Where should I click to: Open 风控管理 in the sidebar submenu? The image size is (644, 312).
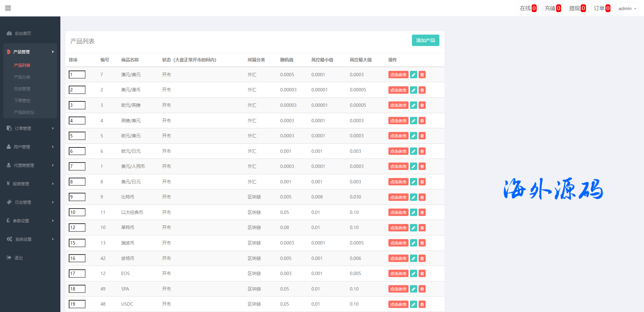[22, 89]
